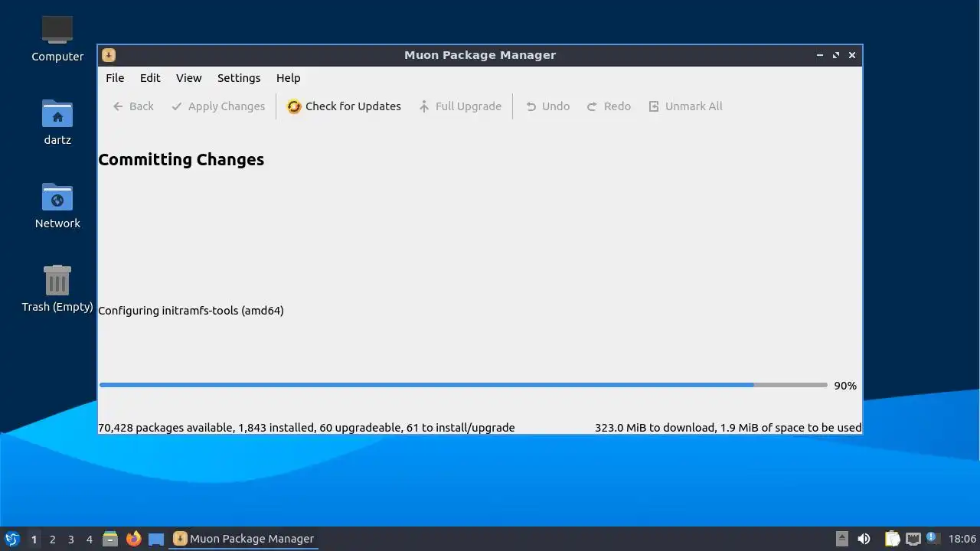Click the 90% progress label

(x=845, y=386)
